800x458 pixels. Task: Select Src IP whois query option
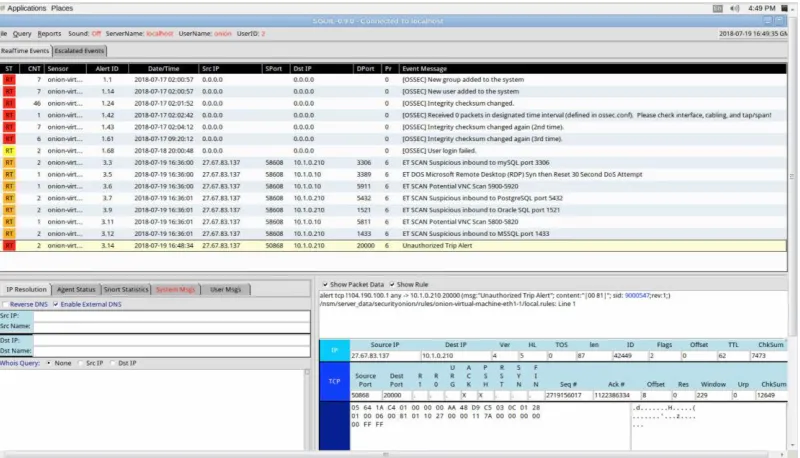pyautogui.click(x=81, y=363)
